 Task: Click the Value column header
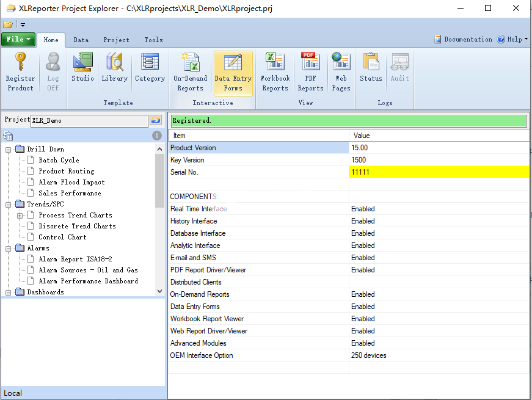(439, 136)
